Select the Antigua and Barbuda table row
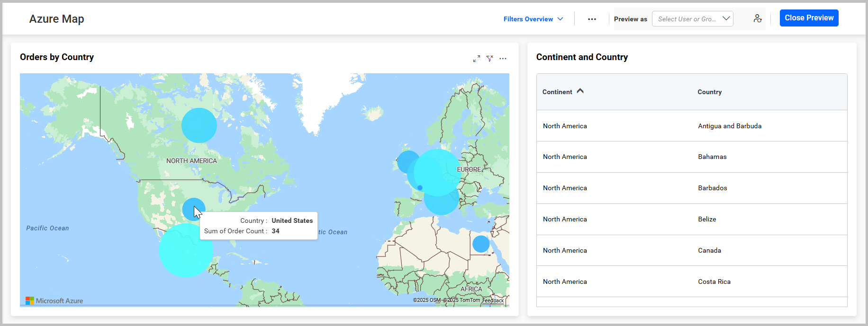The image size is (868, 326). point(691,126)
